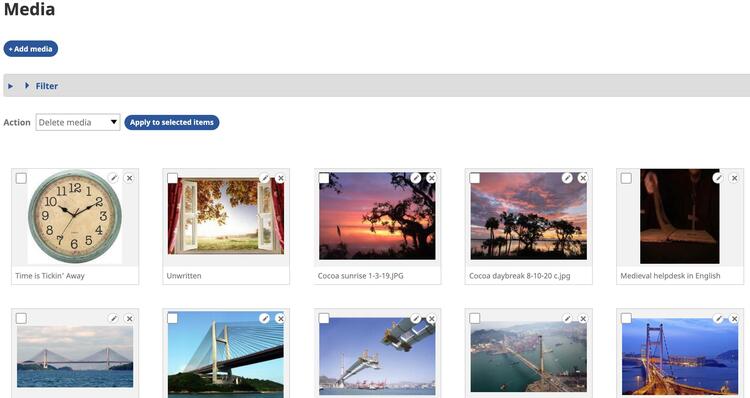The image size is (750, 398).
Task: Edit the suspension bridge over water media
Action: coord(113,319)
